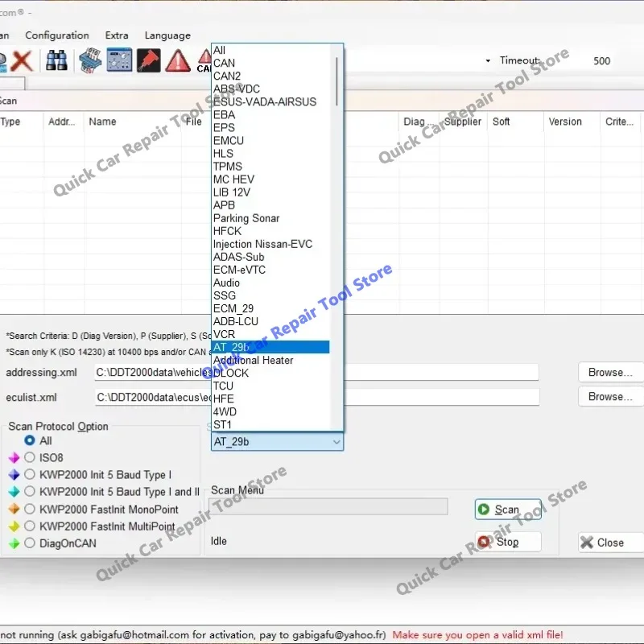644x644 pixels.
Task: Click the green play icon on Scan
Action: pos(484,510)
